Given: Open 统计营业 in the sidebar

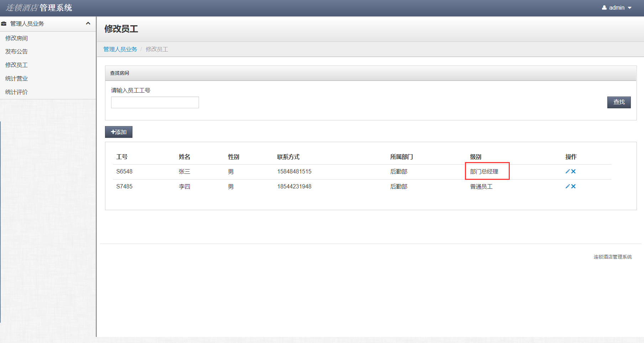Looking at the screenshot, I should (16, 79).
